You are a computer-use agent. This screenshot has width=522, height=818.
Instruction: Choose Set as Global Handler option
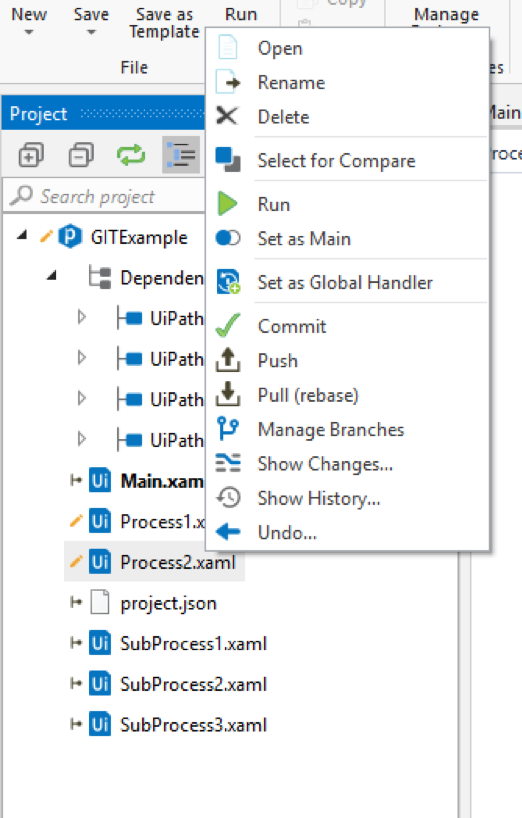(x=347, y=283)
